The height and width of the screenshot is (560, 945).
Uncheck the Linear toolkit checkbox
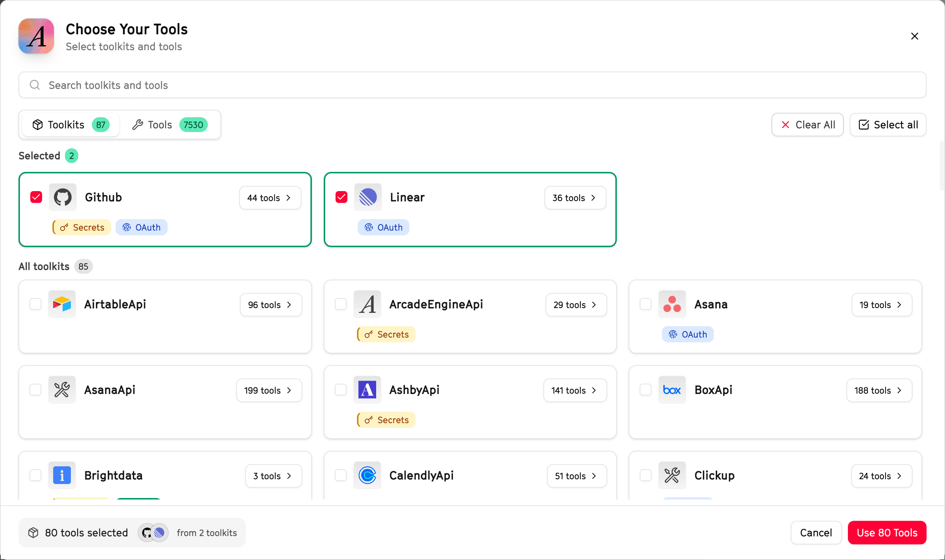pyautogui.click(x=341, y=197)
